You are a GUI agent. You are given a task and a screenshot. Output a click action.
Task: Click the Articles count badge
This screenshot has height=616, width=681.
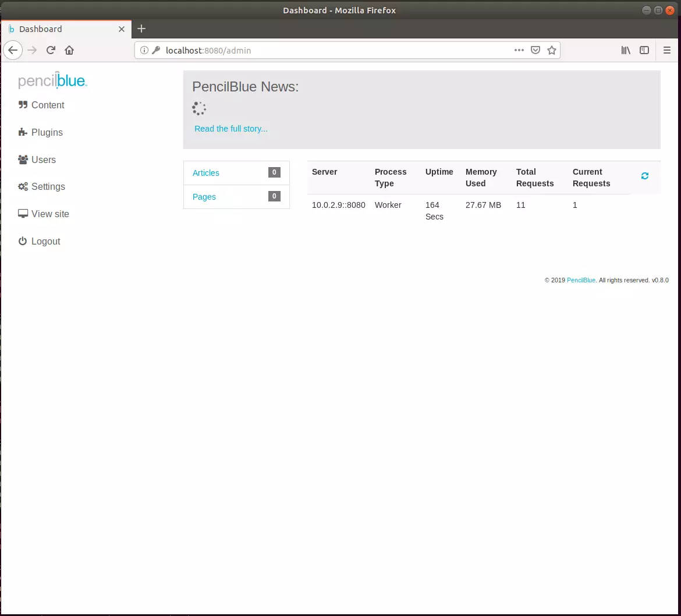point(274,172)
